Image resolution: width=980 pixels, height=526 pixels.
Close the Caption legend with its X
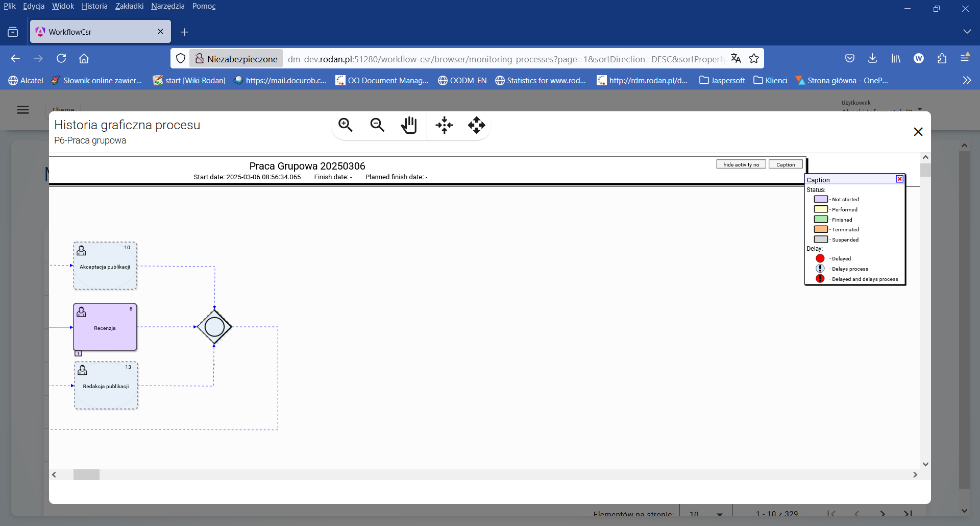point(899,179)
